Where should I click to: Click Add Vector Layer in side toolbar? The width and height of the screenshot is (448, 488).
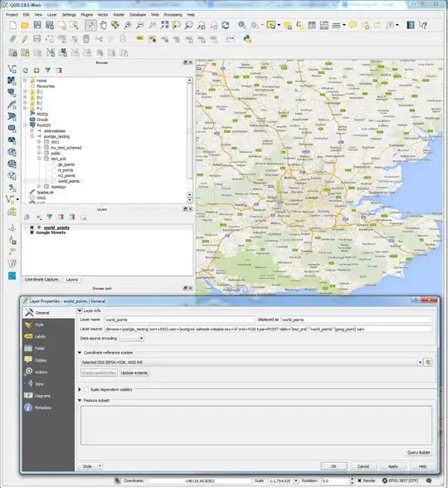click(12, 69)
